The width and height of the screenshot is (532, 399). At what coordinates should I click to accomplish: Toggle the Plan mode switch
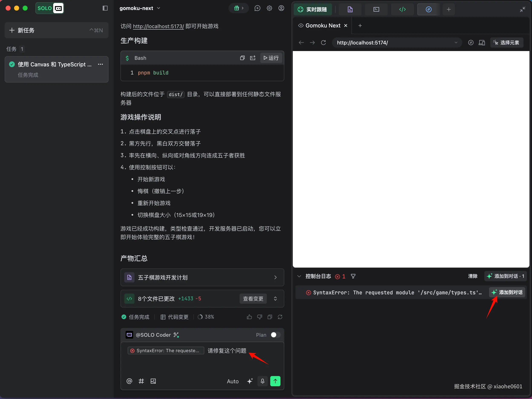point(275,335)
